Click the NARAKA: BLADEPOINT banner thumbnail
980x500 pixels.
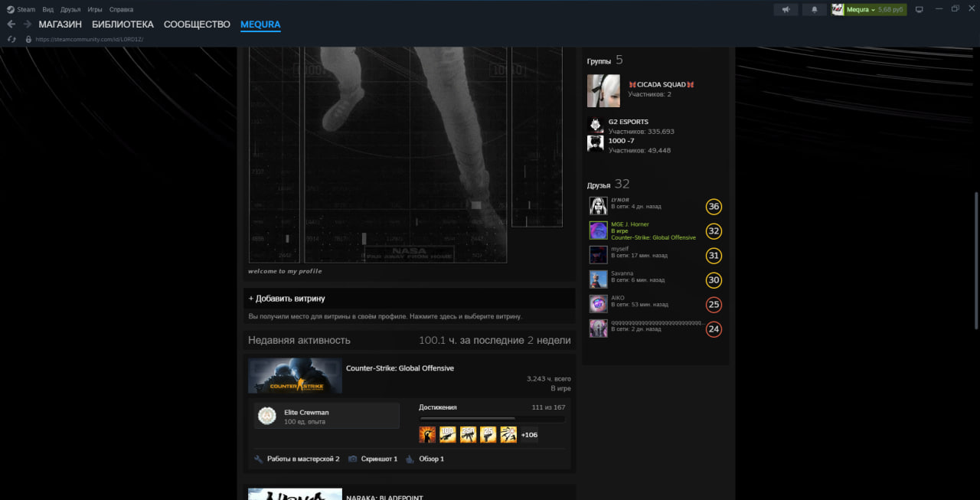[295, 494]
